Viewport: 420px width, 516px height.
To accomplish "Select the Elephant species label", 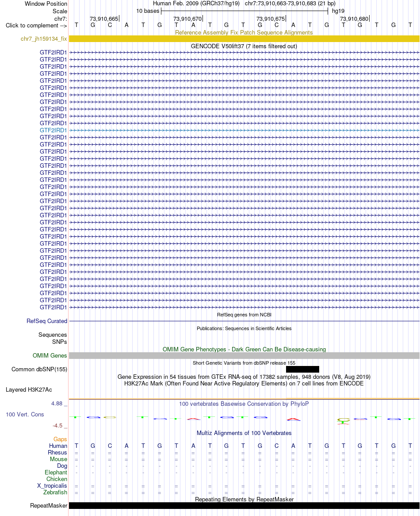I will click(56, 472).
